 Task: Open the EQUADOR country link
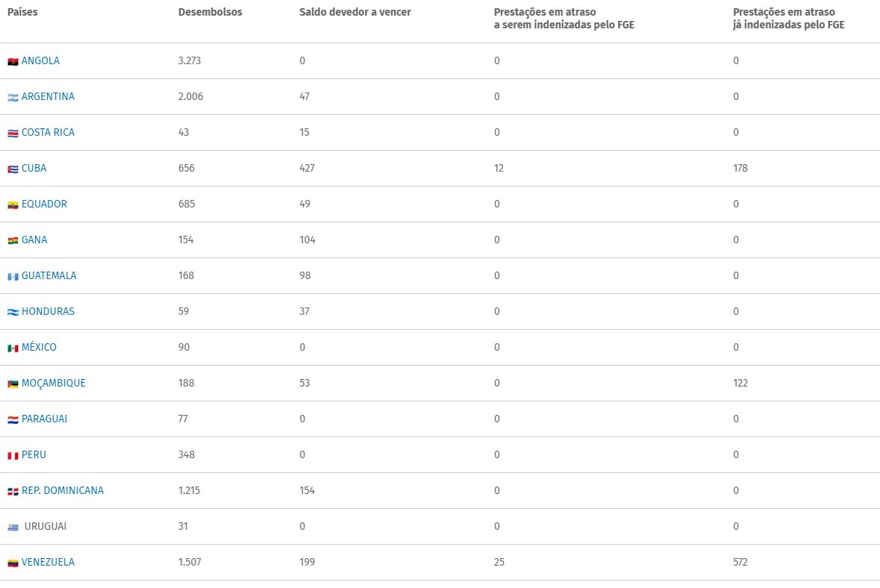tap(44, 204)
